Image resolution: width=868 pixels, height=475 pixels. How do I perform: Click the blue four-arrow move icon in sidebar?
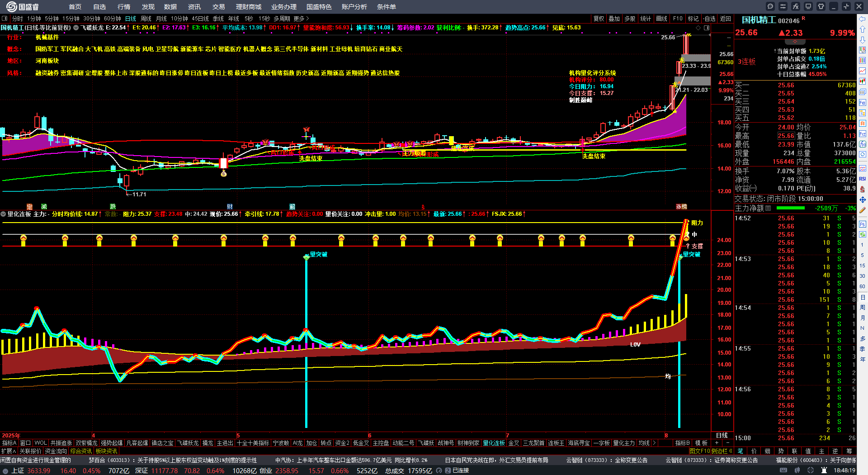pyautogui.click(x=863, y=199)
